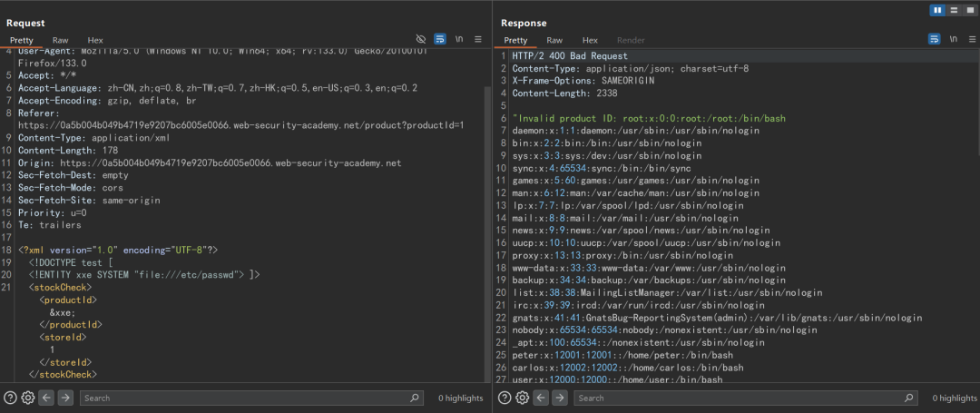Switch to the Response Raw tab
The image size is (980, 413).
[554, 40]
